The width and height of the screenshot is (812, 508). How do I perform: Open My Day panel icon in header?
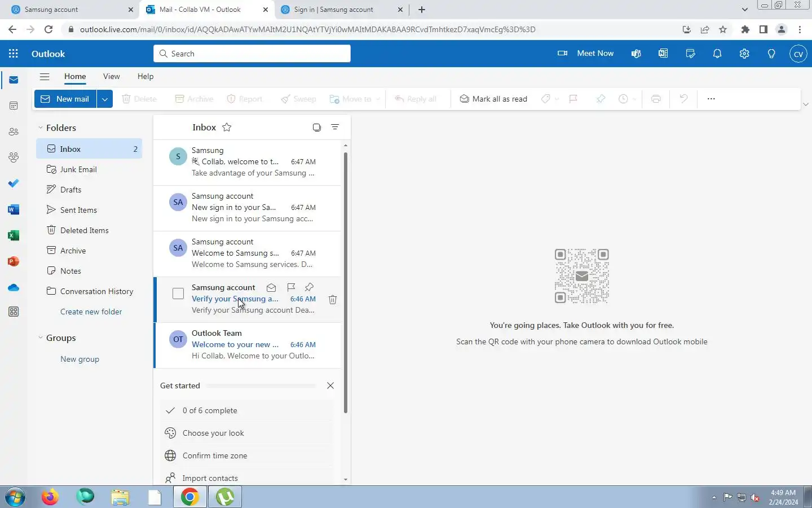[x=690, y=54]
